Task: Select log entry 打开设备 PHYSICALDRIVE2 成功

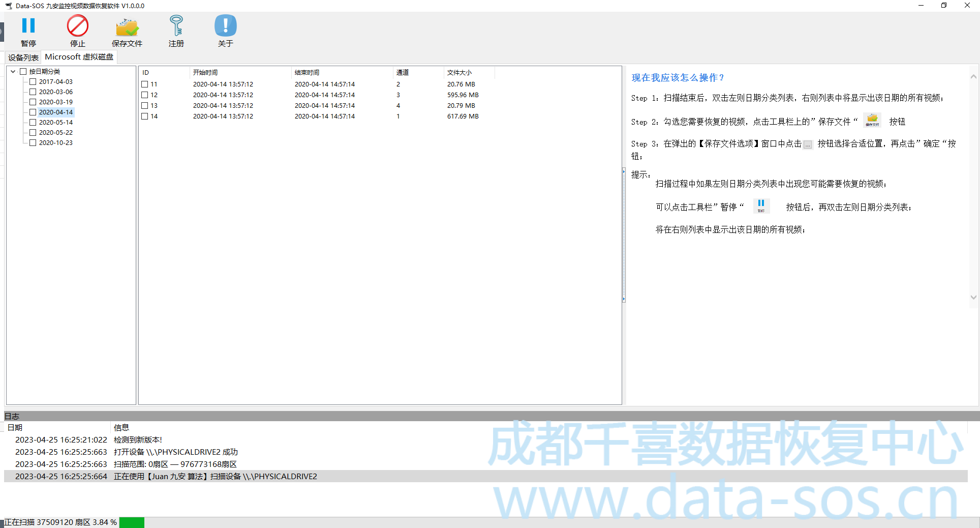Action: (485, 452)
